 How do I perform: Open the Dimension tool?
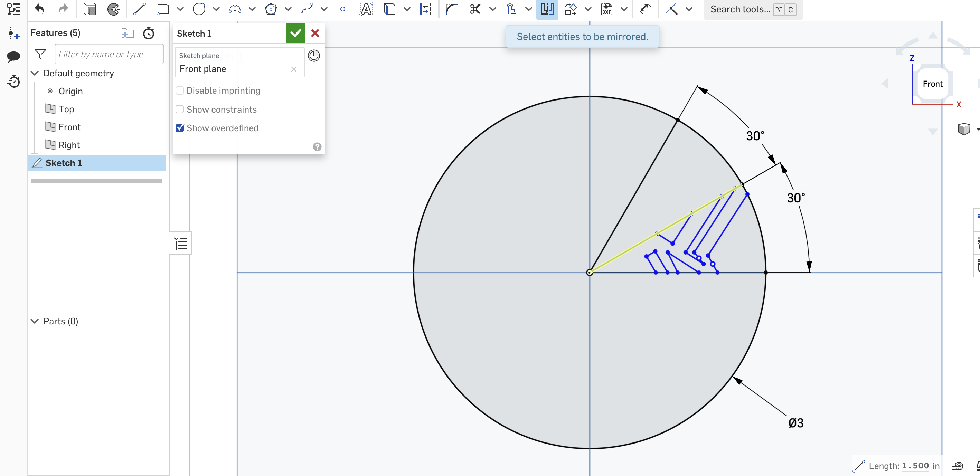click(x=426, y=9)
